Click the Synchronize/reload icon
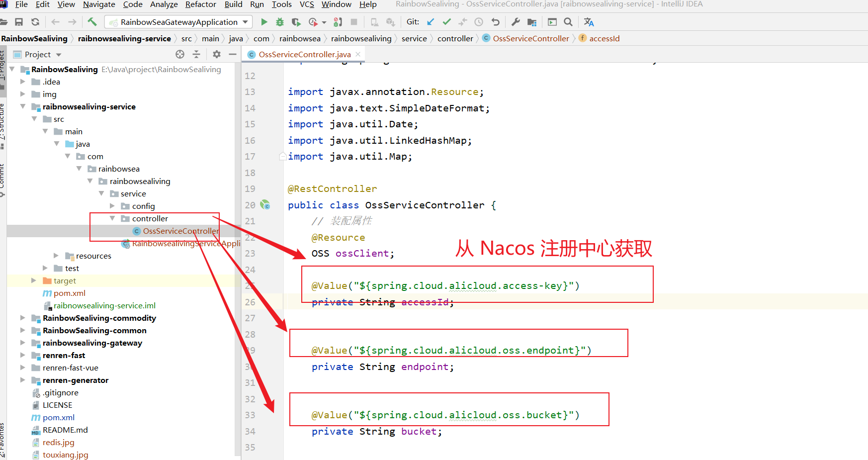This screenshot has height=460, width=868. coord(35,22)
